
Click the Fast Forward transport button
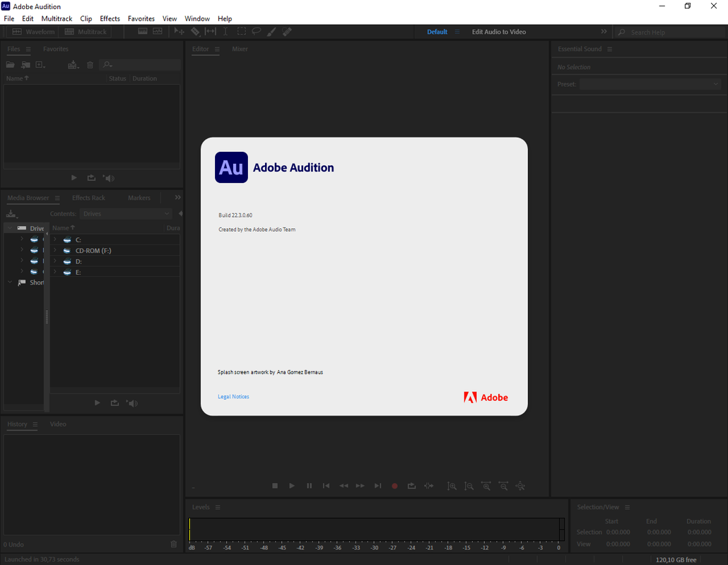(360, 486)
